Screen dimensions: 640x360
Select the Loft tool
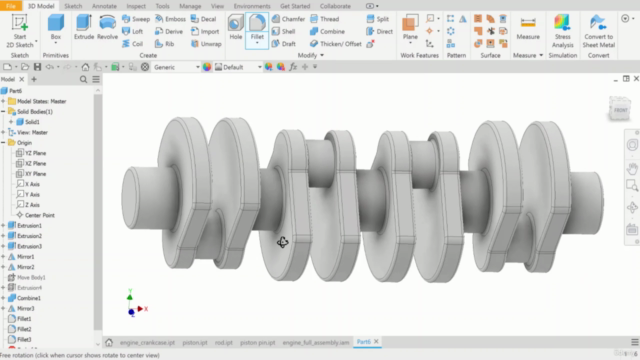coord(133,31)
